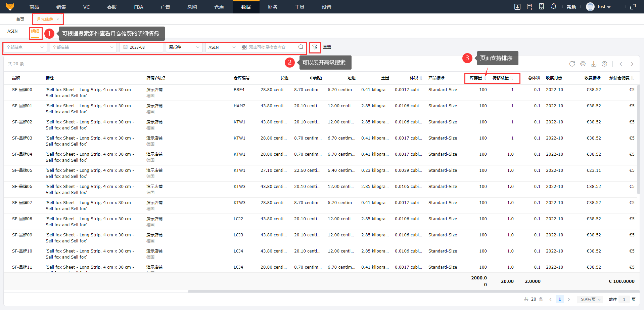The image size is (644, 310).
Task: Toggle fullscreen mode icon in header
Action: click(x=633, y=7)
